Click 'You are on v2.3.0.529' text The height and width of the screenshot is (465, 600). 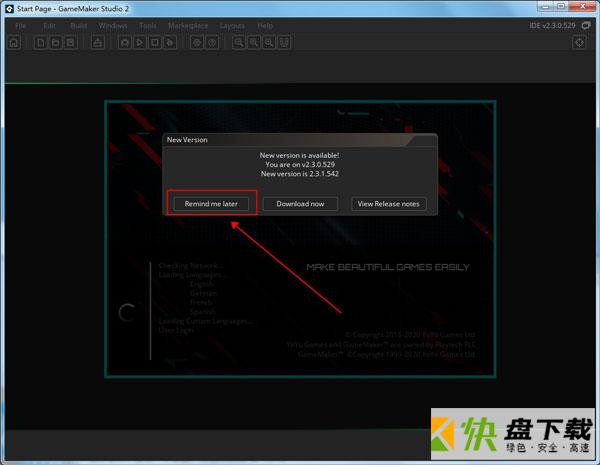tap(300, 164)
